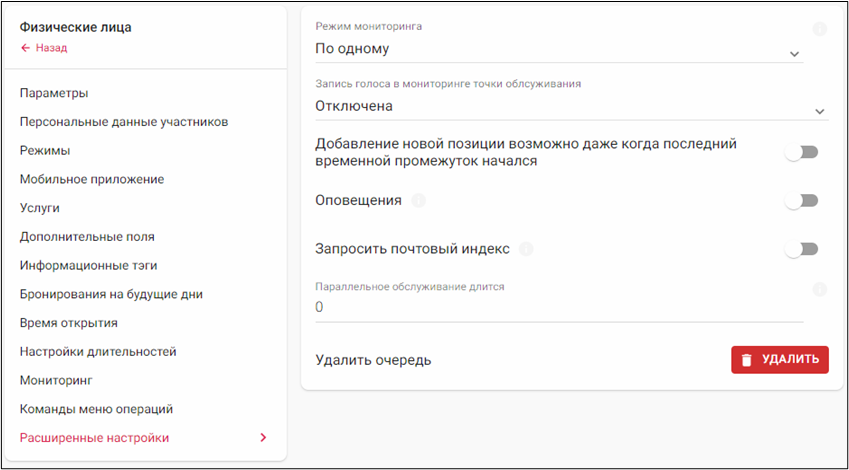Select Персональные данные участников item
849x470 pixels.
coord(124,122)
